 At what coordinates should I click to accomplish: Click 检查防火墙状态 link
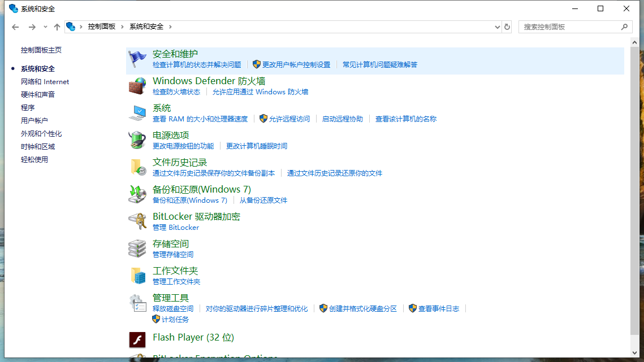click(x=176, y=92)
